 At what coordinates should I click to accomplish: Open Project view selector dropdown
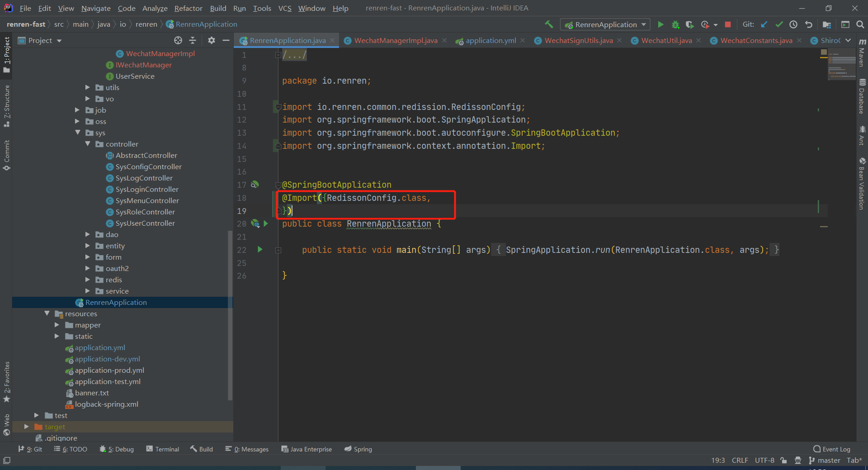[x=40, y=40]
